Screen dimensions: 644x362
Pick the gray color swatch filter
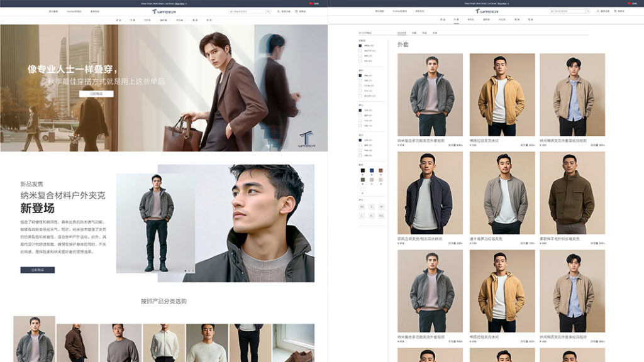point(371,180)
